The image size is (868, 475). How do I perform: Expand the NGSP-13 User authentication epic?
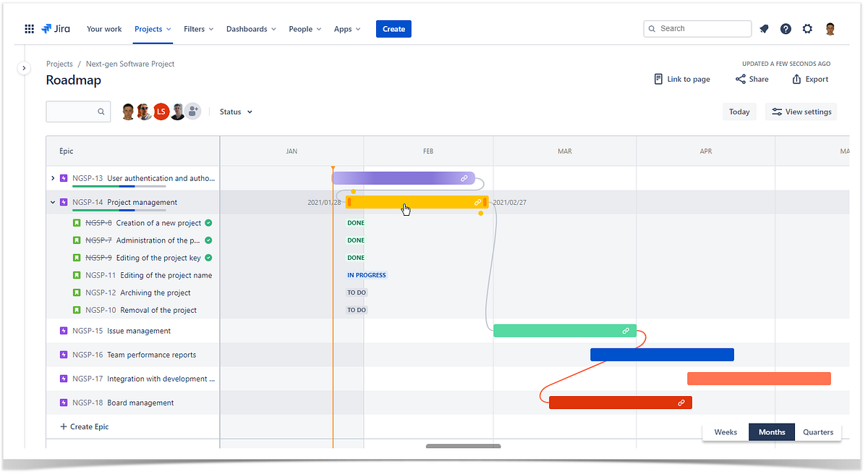pos(51,177)
